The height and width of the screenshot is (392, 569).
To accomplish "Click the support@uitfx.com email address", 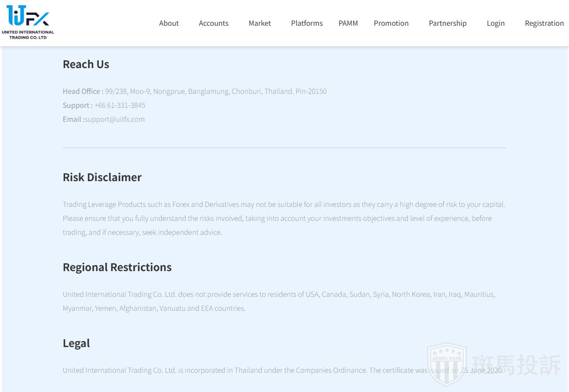I will click(x=115, y=119).
